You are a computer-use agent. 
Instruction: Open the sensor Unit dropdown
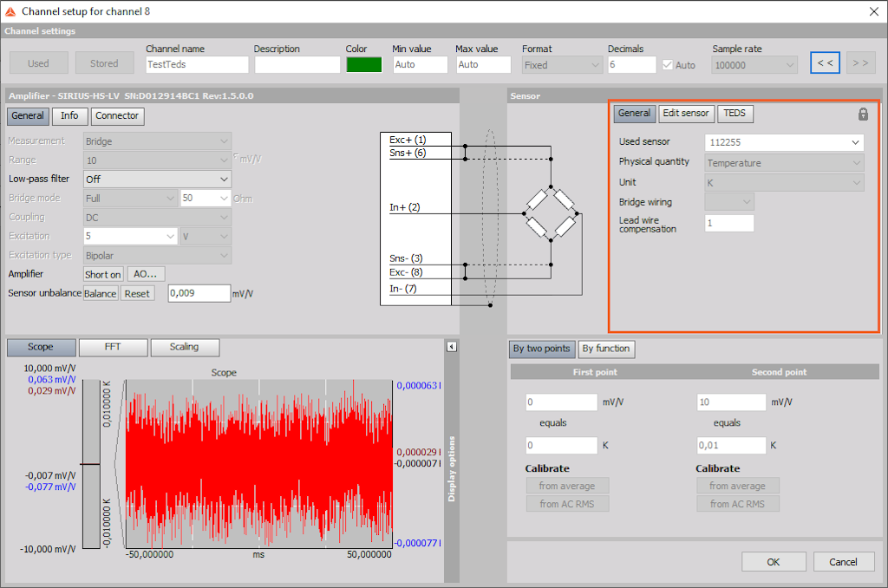[784, 183]
